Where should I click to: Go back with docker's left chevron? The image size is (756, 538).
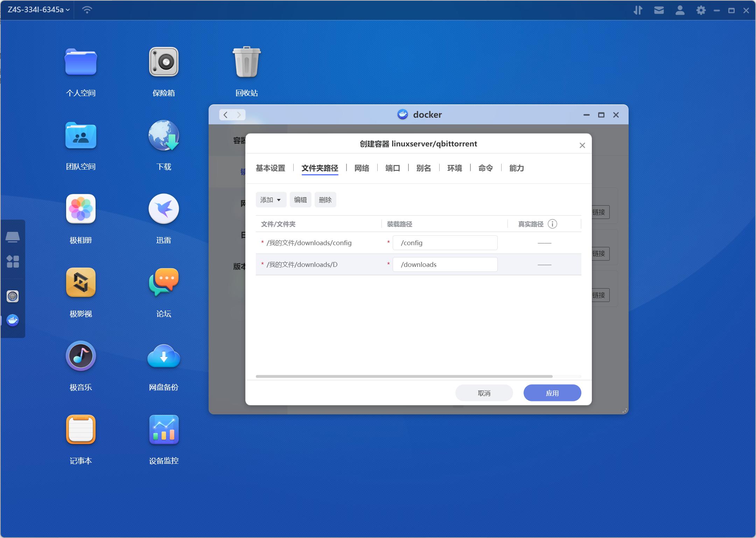(226, 115)
